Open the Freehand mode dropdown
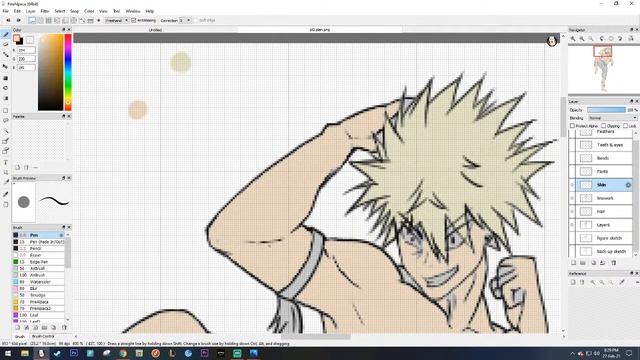The image size is (640, 360). (x=117, y=20)
